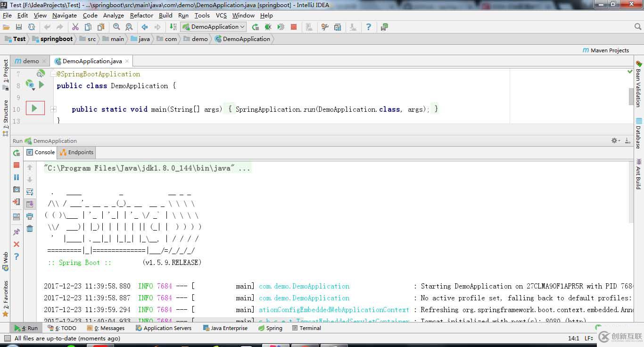
Task: Stop the running DemoApplication in Run panel
Action: [x=17, y=165]
